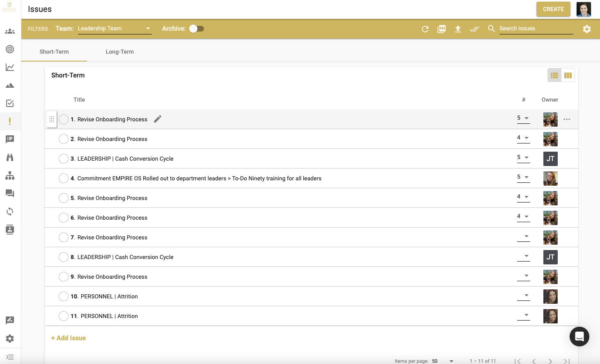Open the target goals icon in sidebar
This screenshot has width=600, height=364.
pos(10,49)
